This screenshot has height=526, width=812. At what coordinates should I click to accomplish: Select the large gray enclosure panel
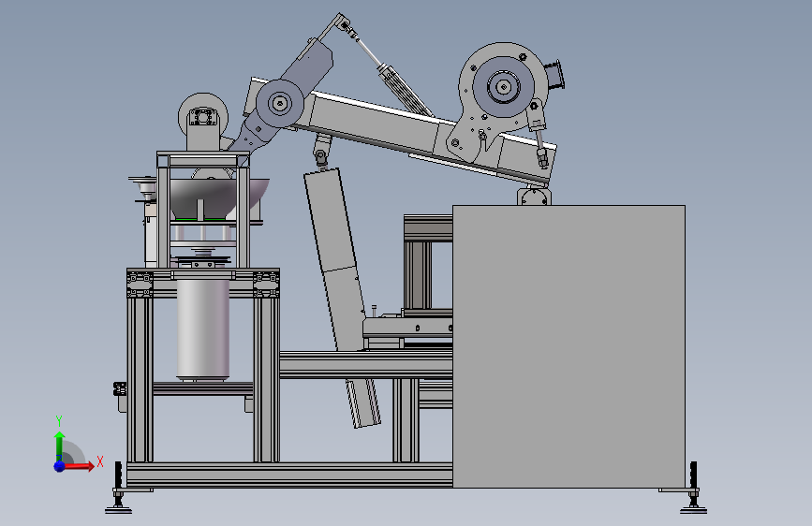[568, 346]
